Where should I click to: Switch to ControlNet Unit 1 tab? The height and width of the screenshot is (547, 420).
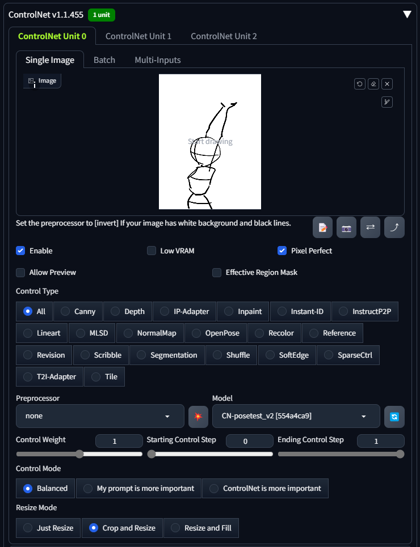pos(138,36)
